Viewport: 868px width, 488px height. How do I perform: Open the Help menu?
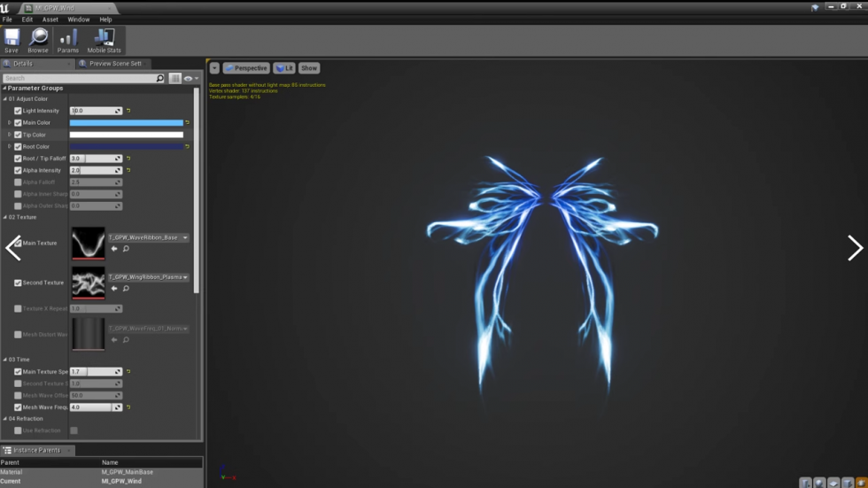(x=105, y=19)
